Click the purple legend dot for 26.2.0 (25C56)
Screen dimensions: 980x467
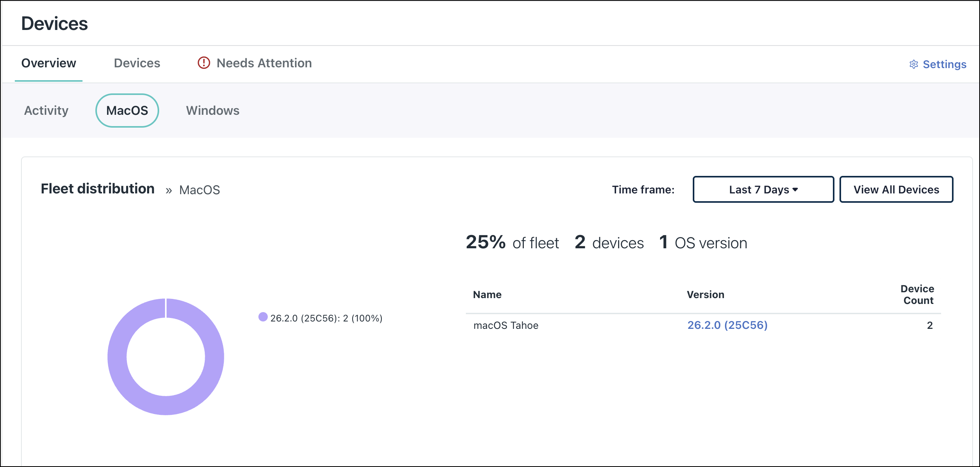coord(263,317)
